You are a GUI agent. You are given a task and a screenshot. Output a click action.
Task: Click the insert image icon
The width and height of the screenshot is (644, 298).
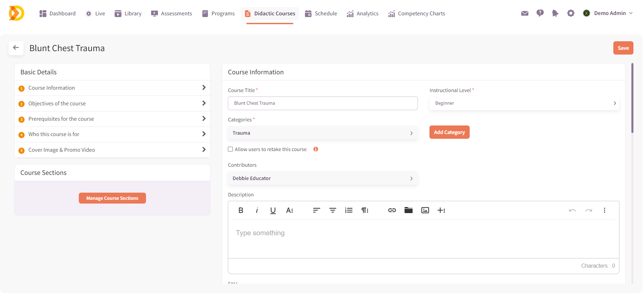coord(425,210)
